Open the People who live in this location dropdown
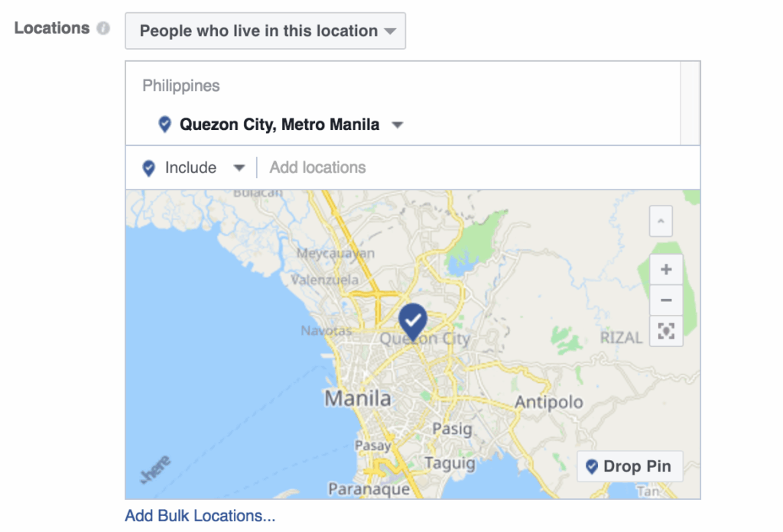The width and height of the screenshot is (783, 532). [265, 31]
